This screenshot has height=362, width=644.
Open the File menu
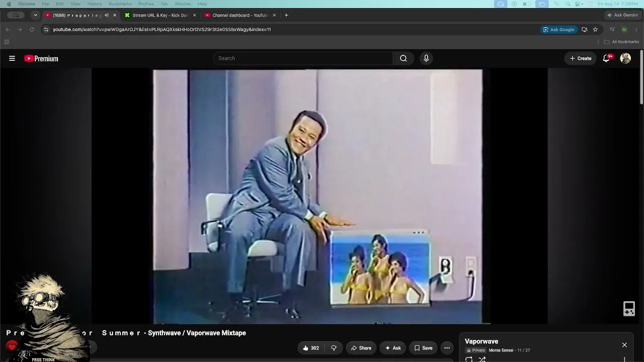(x=45, y=4)
